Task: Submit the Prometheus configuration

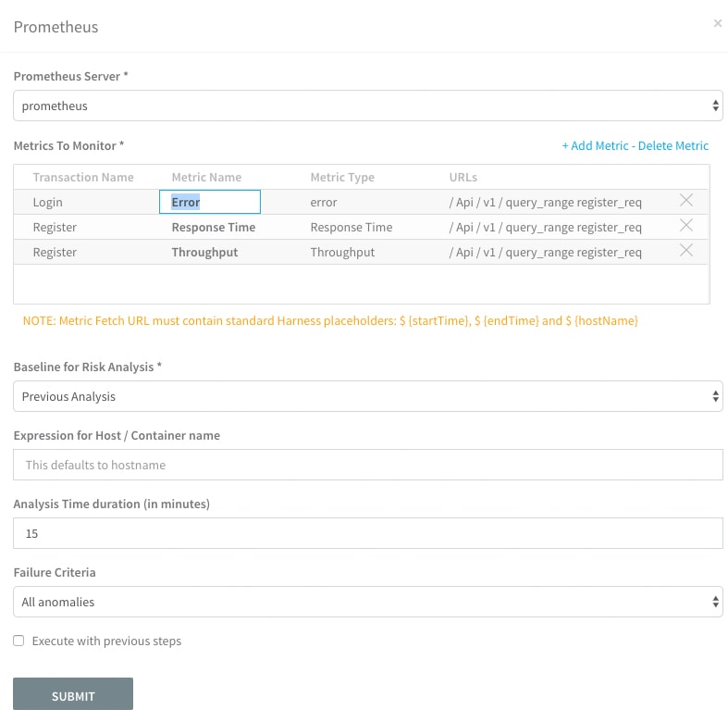Action: coord(73,693)
